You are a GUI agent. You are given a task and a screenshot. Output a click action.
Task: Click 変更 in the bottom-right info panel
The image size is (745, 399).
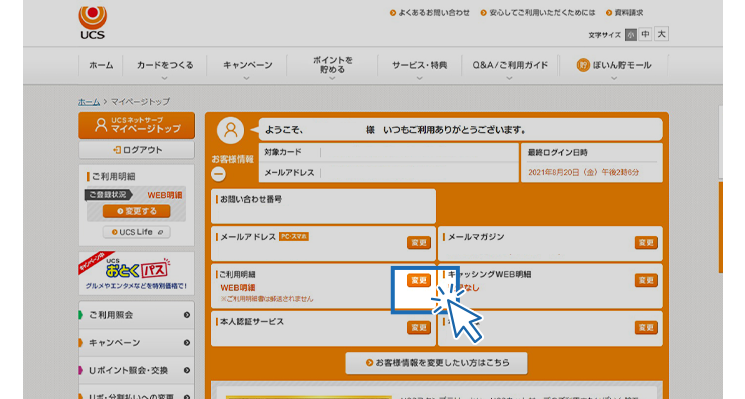point(646,327)
